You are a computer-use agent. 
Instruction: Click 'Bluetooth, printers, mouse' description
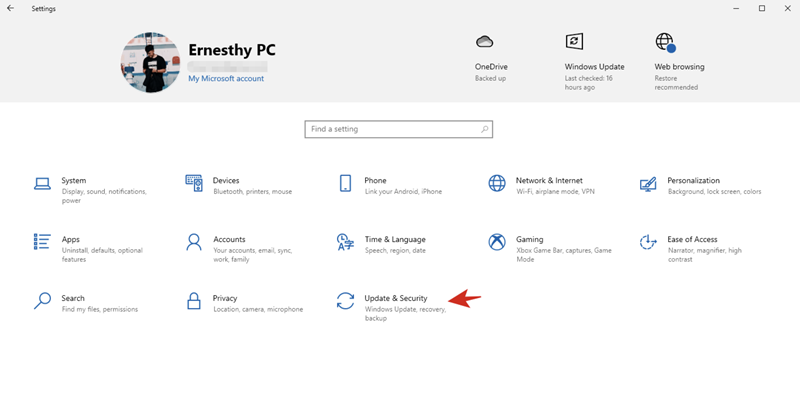pos(253,192)
